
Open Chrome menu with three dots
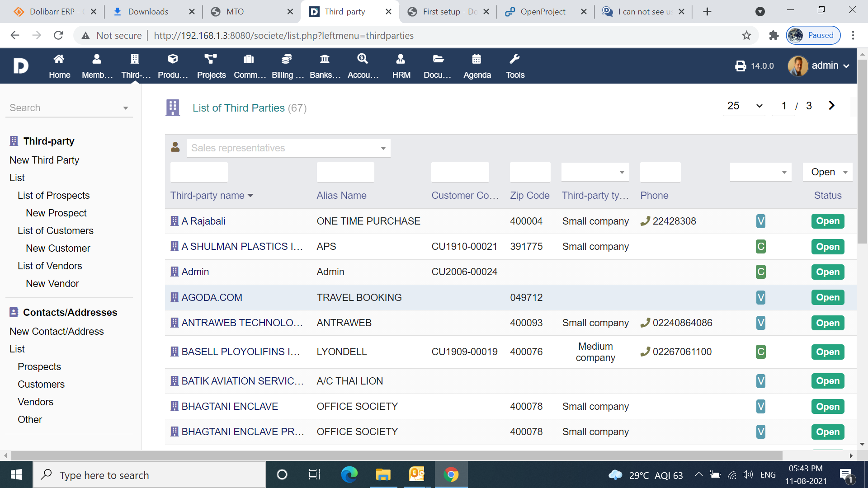pyautogui.click(x=853, y=35)
